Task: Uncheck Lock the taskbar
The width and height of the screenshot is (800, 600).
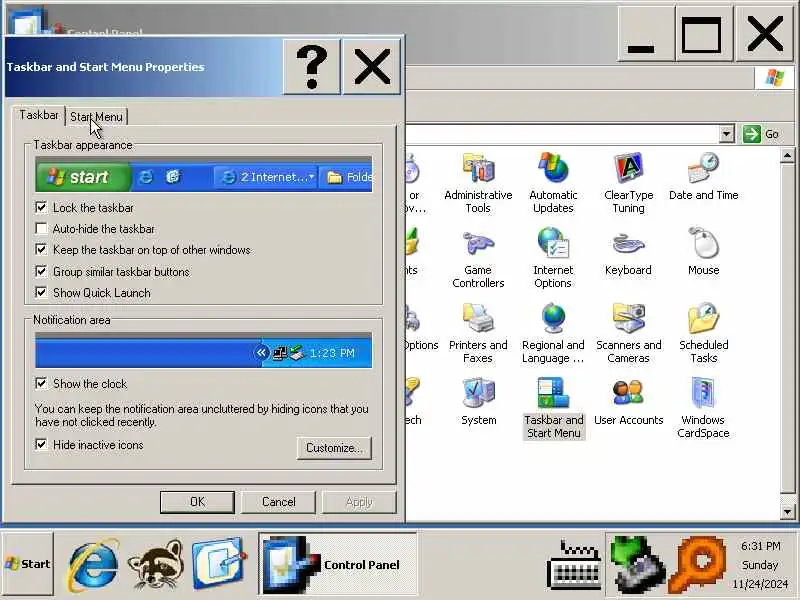Action: pos(41,207)
